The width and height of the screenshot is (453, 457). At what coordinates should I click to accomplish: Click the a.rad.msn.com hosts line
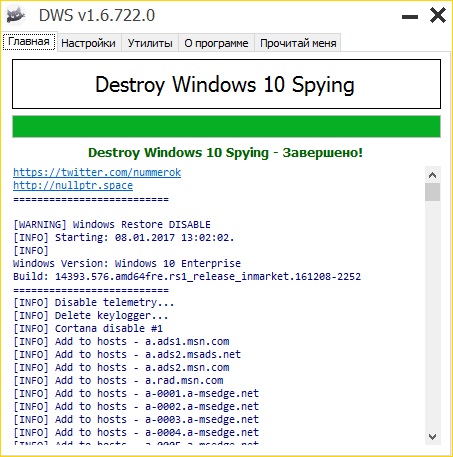point(118,380)
